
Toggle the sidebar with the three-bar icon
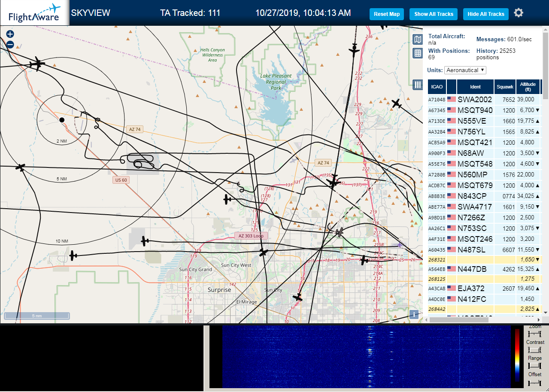pos(418,85)
